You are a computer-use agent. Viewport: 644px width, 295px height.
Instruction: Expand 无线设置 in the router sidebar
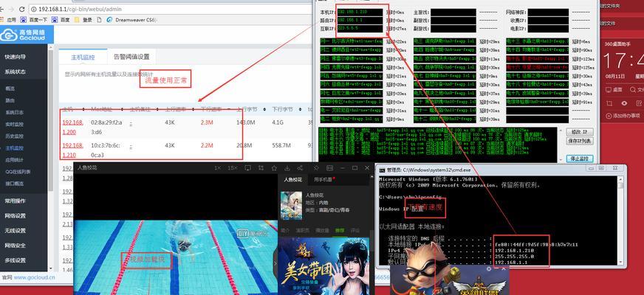pos(16,230)
